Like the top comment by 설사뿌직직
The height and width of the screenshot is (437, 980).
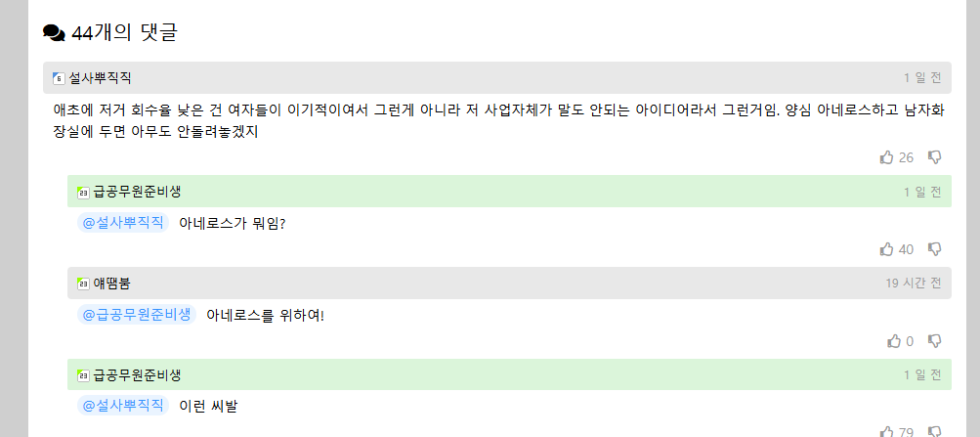[x=887, y=157]
